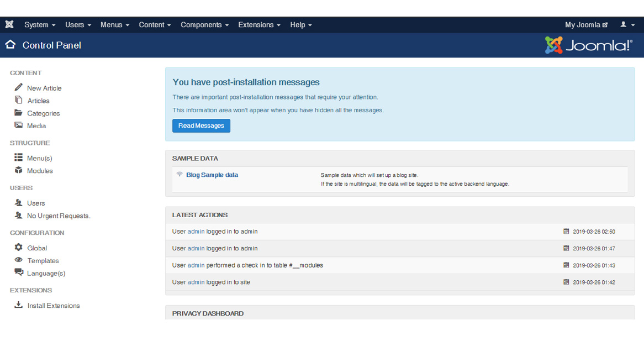The image size is (644, 346).
Task: Expand the Extensions dropdown menu
Action: [x=259, y=25]
